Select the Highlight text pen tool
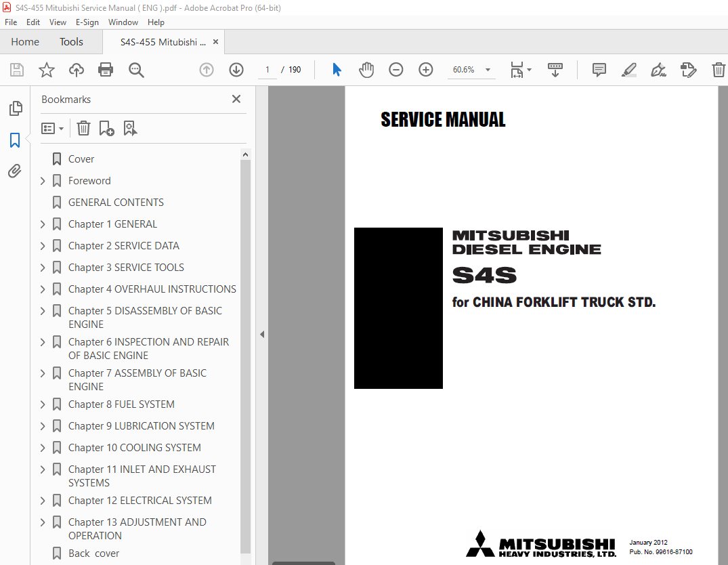Image resolution: width=728 pixels, height=565 pixels. [x=628, y=70]
